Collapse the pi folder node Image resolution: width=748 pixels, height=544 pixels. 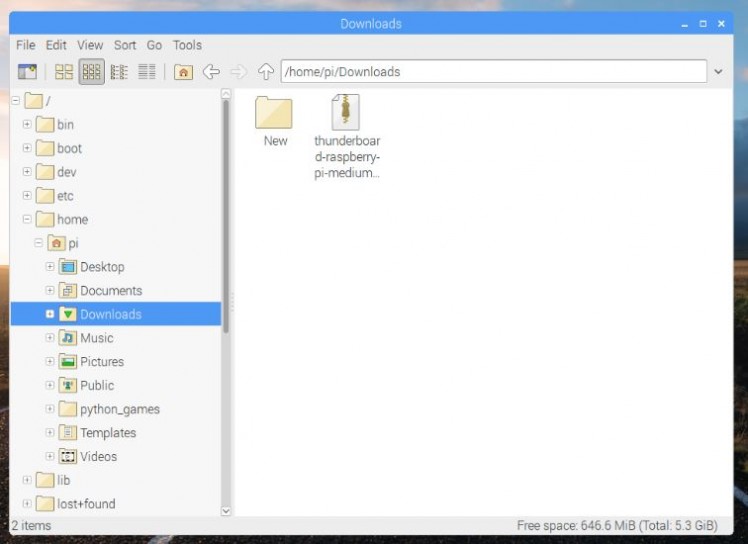39,243
